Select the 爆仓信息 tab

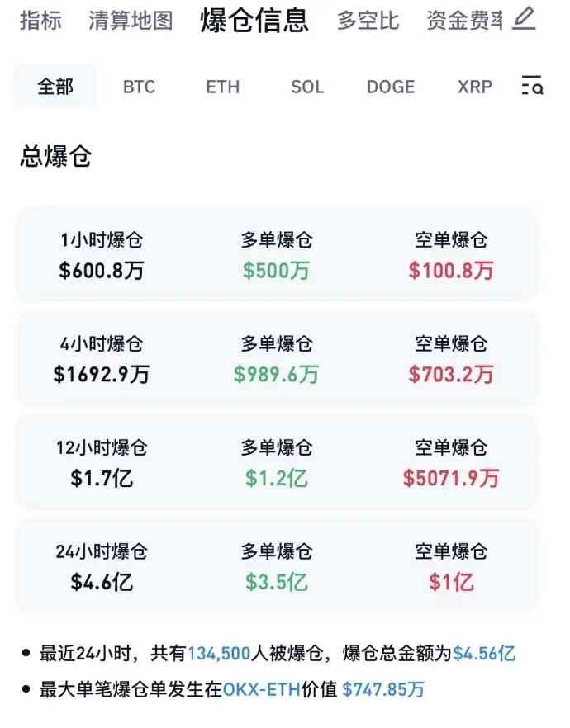[254, 20]
